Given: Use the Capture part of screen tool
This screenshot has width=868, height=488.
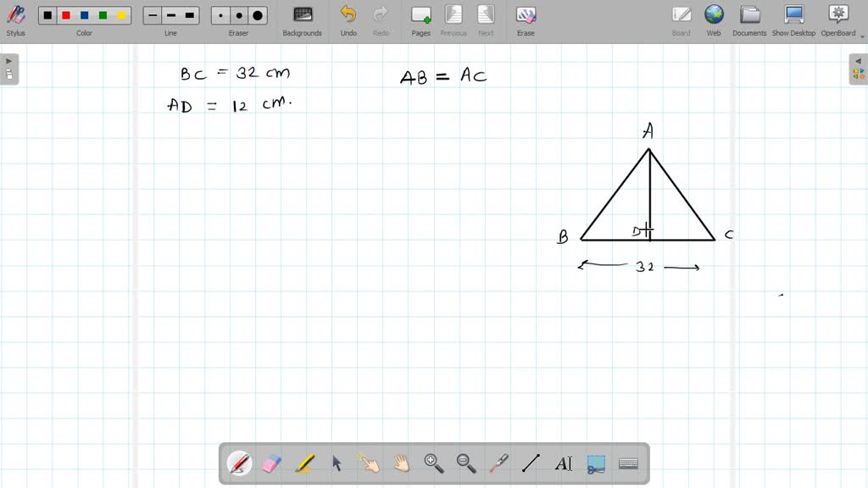Looking at the screenshot, I should click(596, 463).
